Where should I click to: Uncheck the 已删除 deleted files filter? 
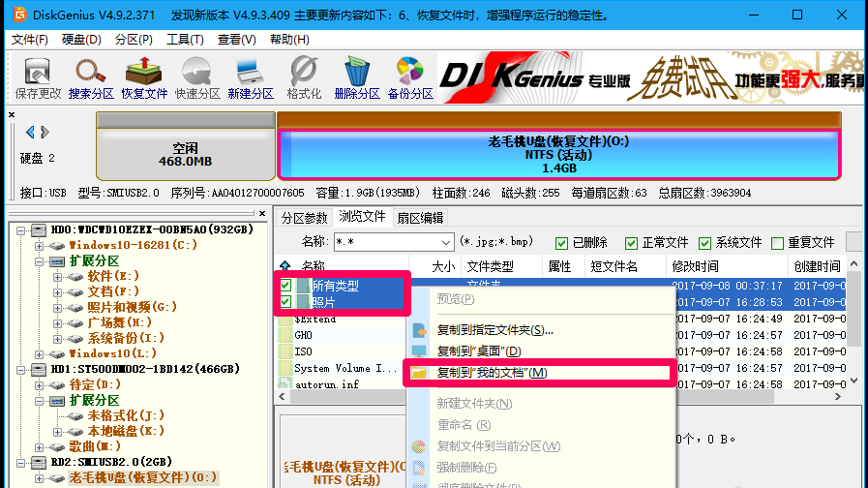click(561, 243)
